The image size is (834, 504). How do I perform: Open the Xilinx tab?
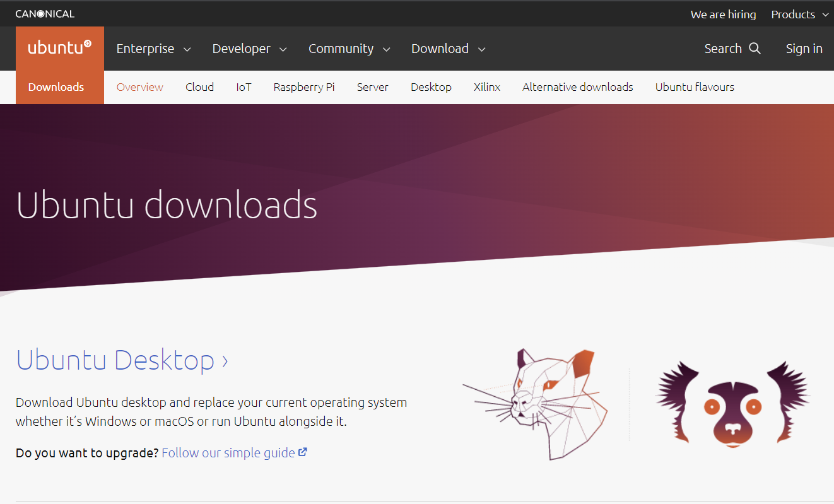(487, 87)
